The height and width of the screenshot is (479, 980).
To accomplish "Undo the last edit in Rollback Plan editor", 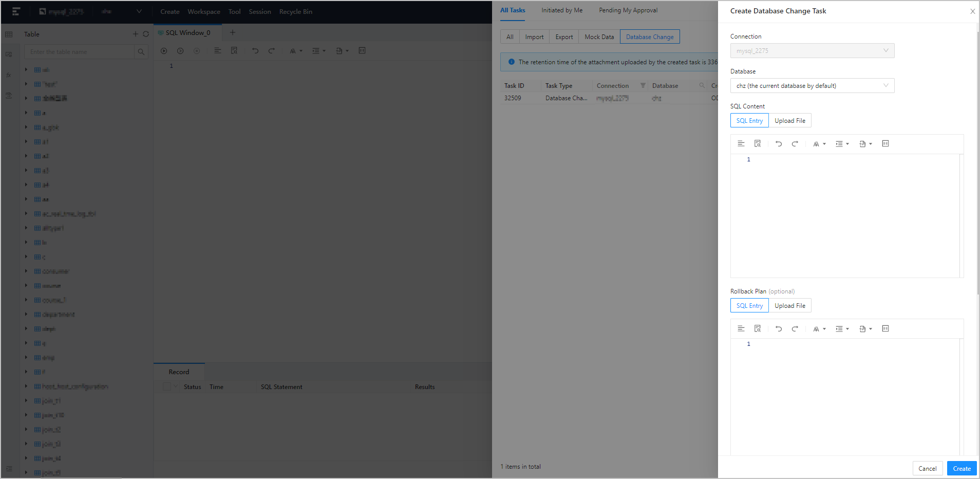I will [779, 329].
